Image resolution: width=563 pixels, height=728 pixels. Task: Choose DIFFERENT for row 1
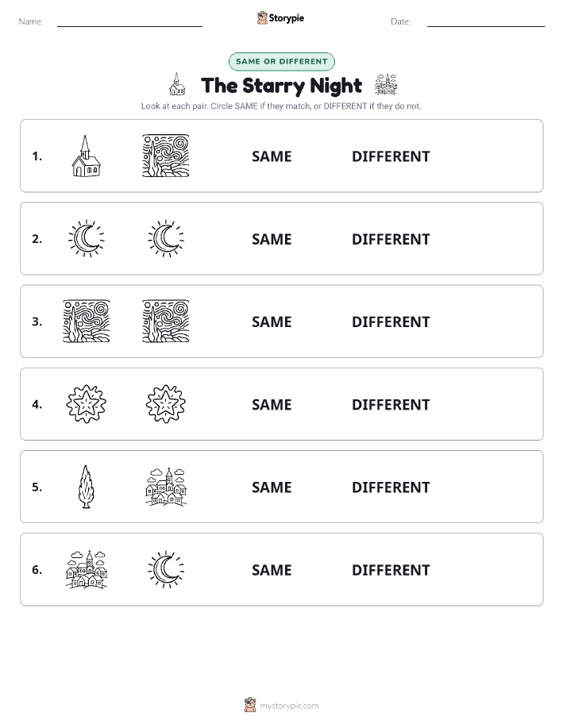tap(391, 156)
